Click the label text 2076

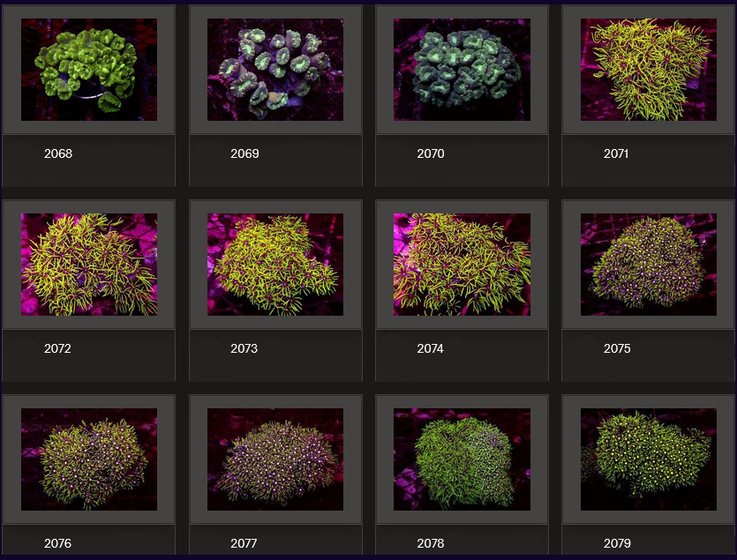pos(58,543)
